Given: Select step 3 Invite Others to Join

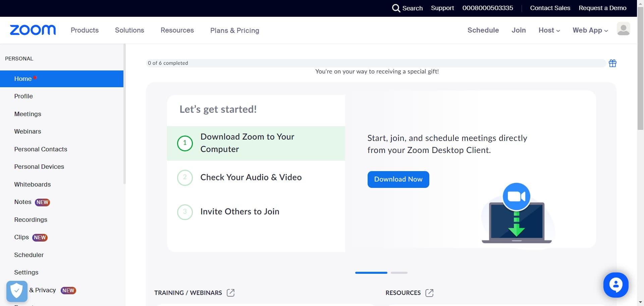Looking at the screenshot, I should [239, 212].
